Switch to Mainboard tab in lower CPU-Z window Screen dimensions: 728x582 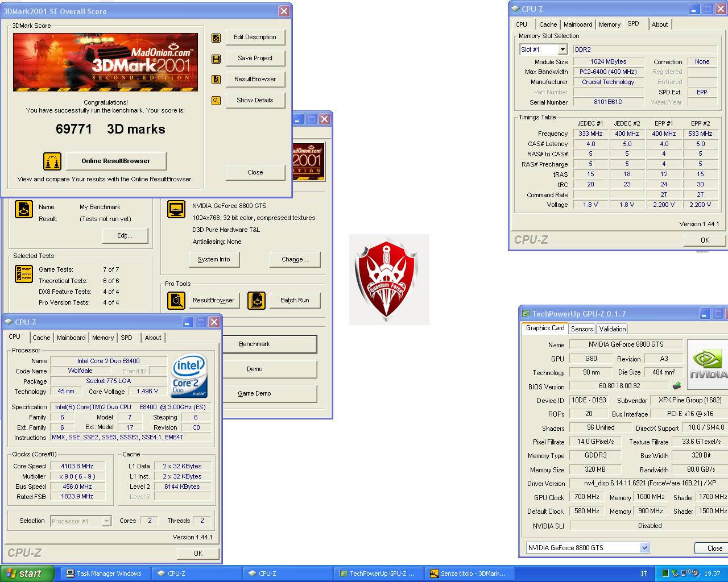[71, 338]
